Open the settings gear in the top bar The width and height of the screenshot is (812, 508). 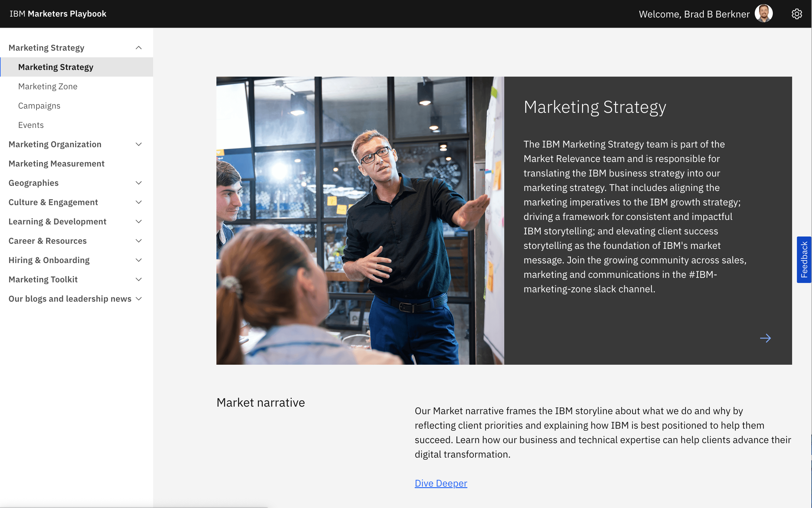coord(797,14)
